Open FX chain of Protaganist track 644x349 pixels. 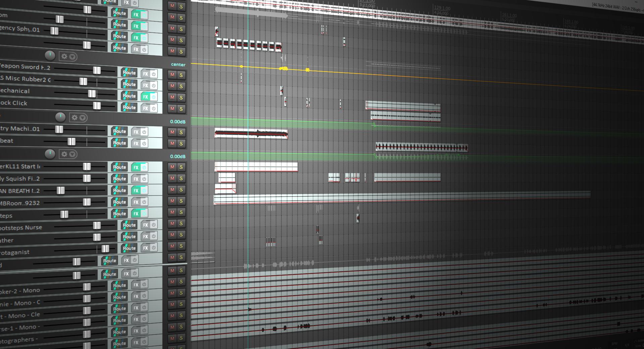coord(145,248)
